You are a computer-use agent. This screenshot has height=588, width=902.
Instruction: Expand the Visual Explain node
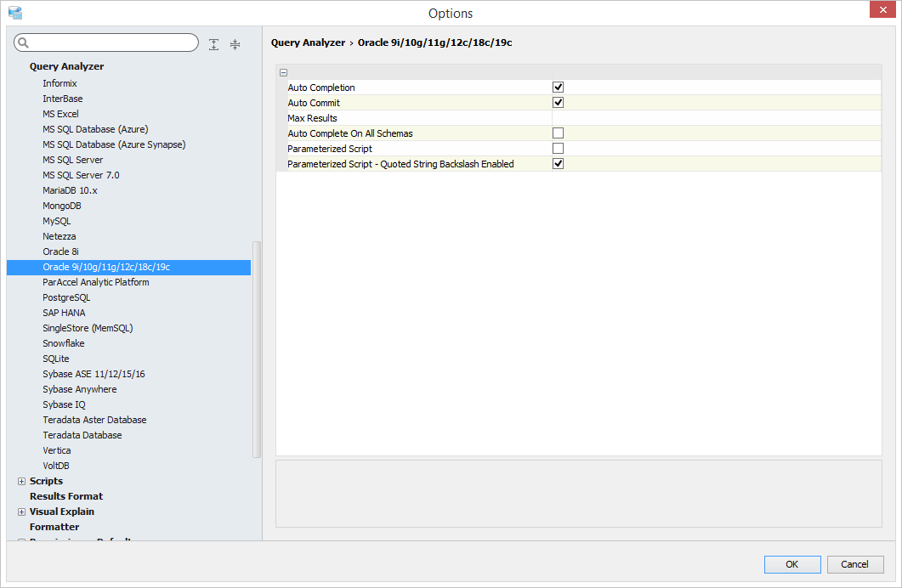pos(21,512)
